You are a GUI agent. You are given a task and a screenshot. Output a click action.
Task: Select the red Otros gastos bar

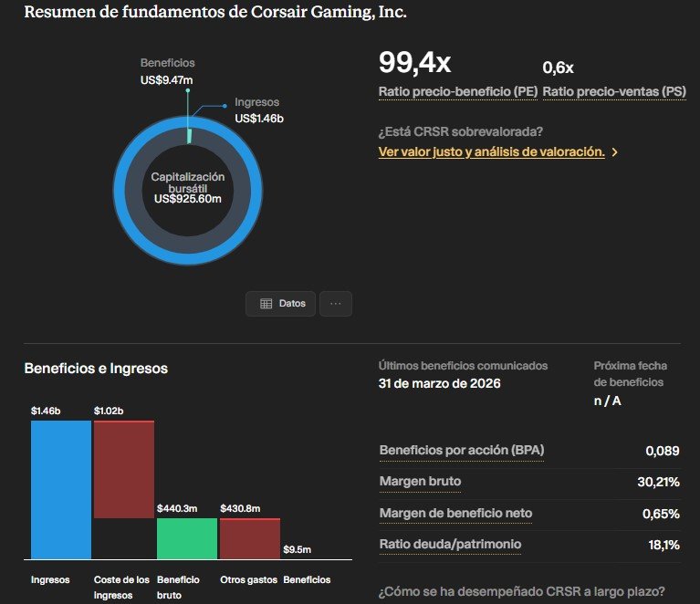[x=250, y=539]
